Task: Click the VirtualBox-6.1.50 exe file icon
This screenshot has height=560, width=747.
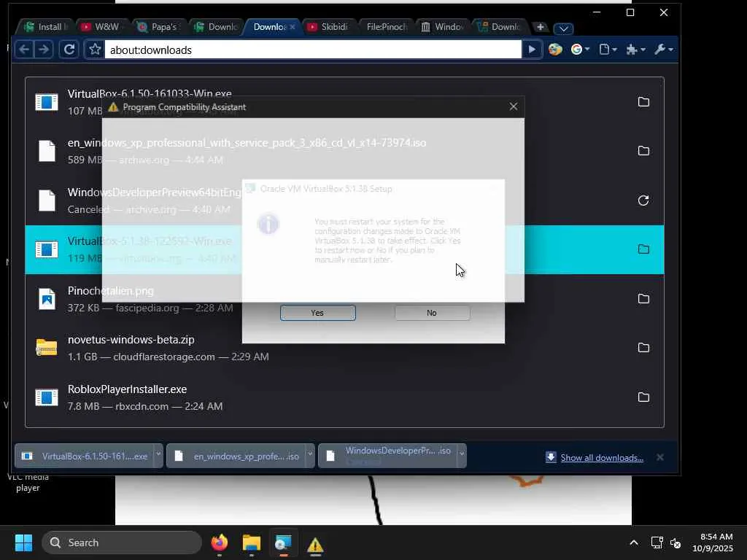Action: point(47,102)
